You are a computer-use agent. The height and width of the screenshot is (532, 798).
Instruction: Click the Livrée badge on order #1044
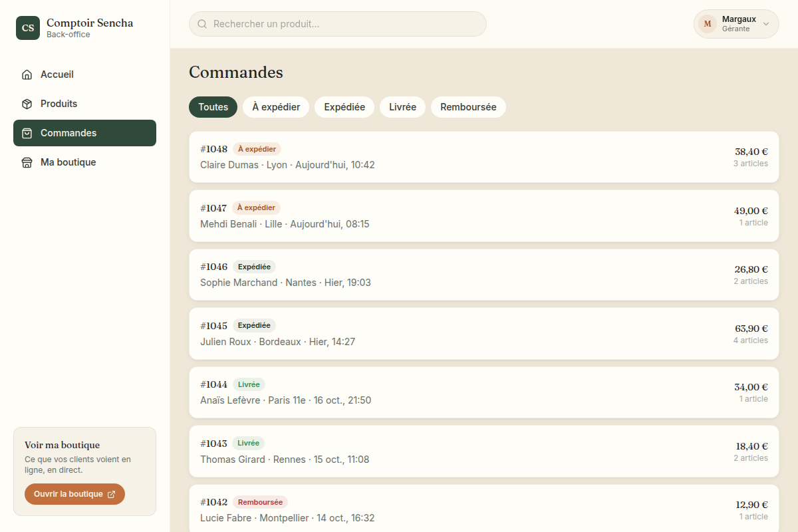coord(249,384)
